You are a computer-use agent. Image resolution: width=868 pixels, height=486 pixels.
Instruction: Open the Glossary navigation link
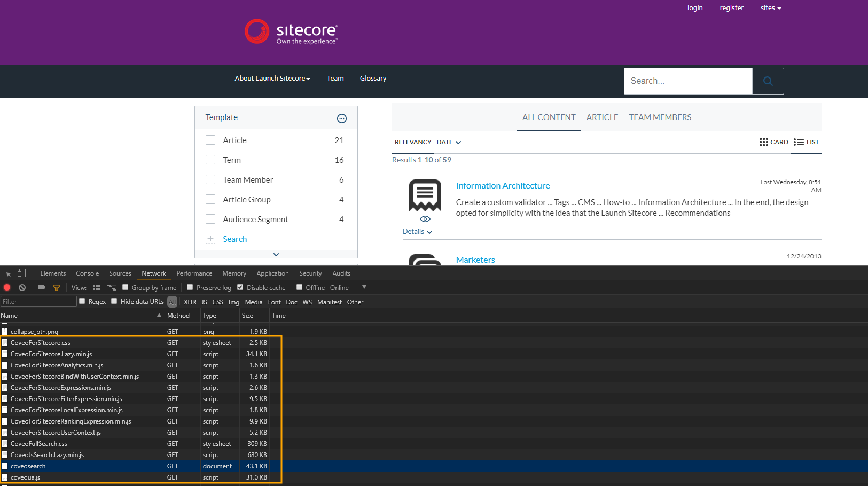[373, 79]
